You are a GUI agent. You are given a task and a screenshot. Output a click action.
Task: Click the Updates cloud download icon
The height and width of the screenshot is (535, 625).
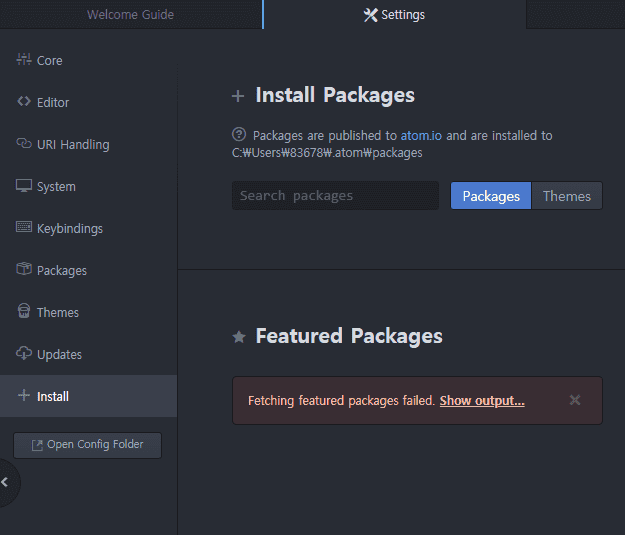tap(24, 354)
